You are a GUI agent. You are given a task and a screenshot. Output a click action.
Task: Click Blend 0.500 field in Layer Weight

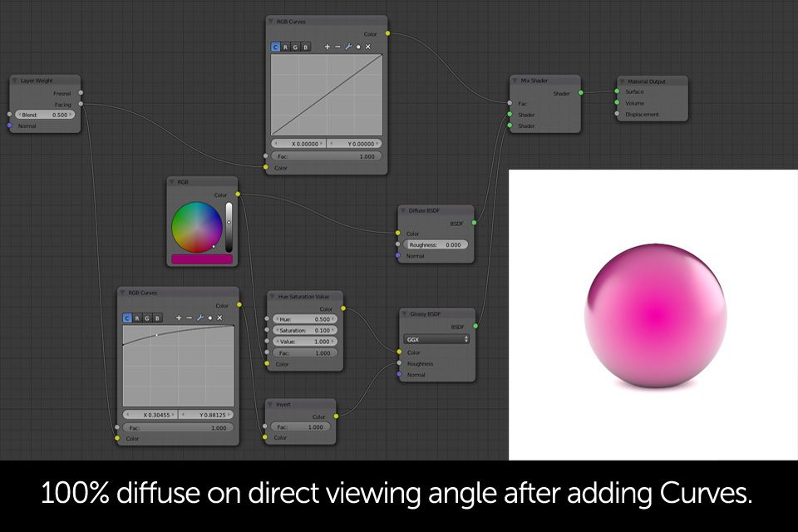click(x=45, y=115)
